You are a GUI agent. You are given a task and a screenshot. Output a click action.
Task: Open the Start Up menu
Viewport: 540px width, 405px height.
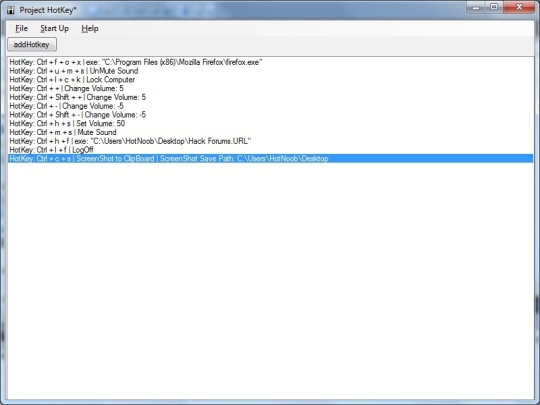tap(54, 29)
